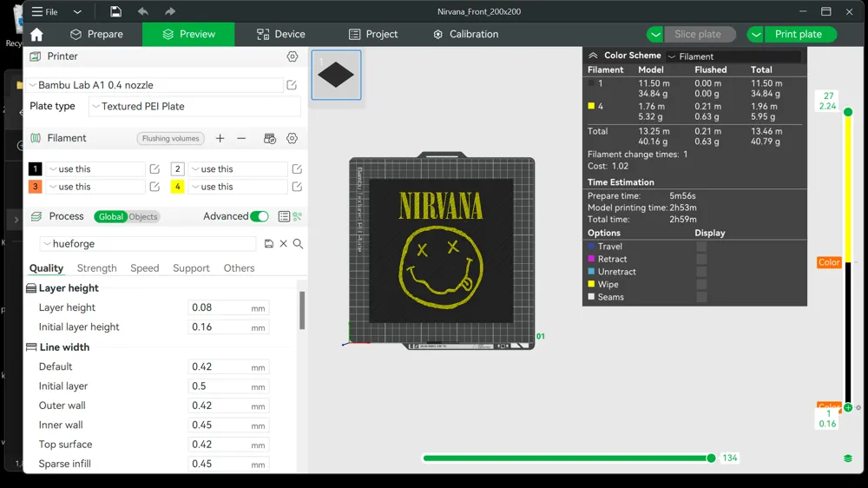Viewport: 868px width, 488px height.
Task: Open the Strength settings tab
Action: point(97,268)
